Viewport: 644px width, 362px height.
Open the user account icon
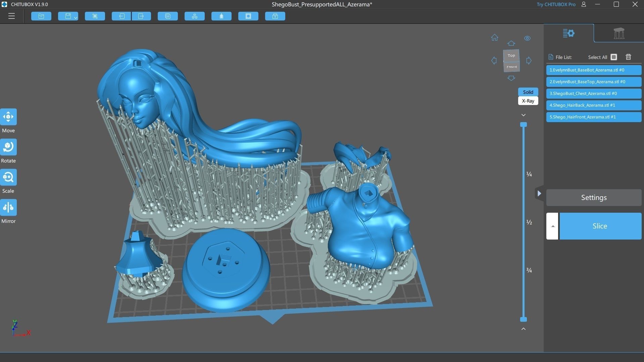(x=584, y=4)
